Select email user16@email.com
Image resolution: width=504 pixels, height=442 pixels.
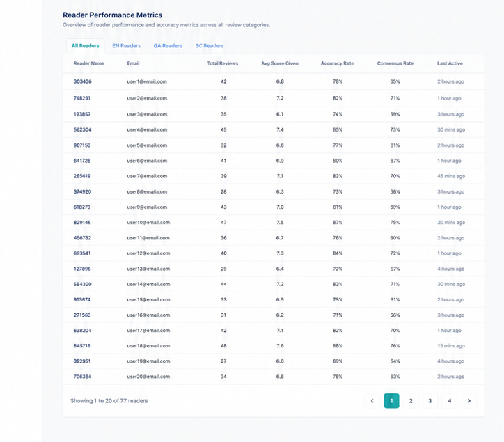click(x=148, y=315)
